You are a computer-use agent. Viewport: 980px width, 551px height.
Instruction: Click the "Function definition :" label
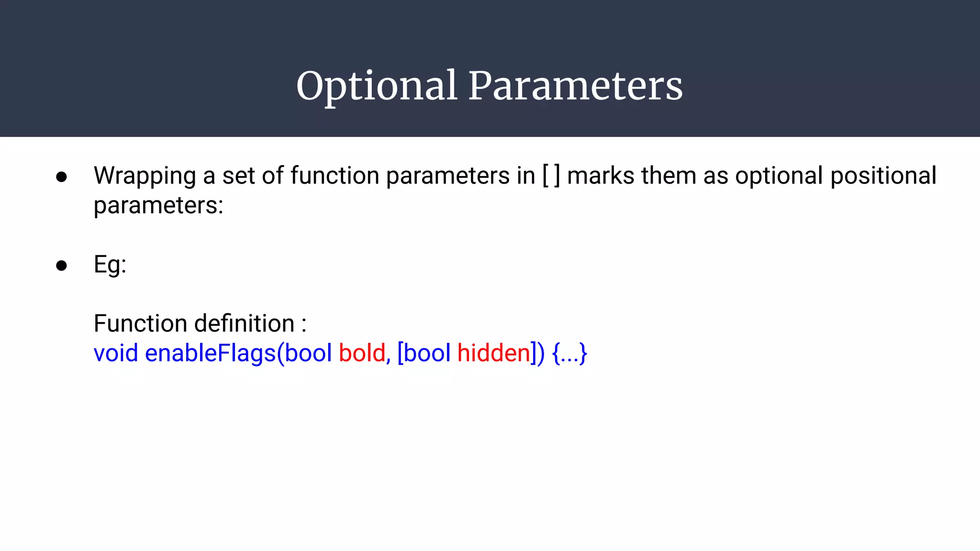[200, 323]
